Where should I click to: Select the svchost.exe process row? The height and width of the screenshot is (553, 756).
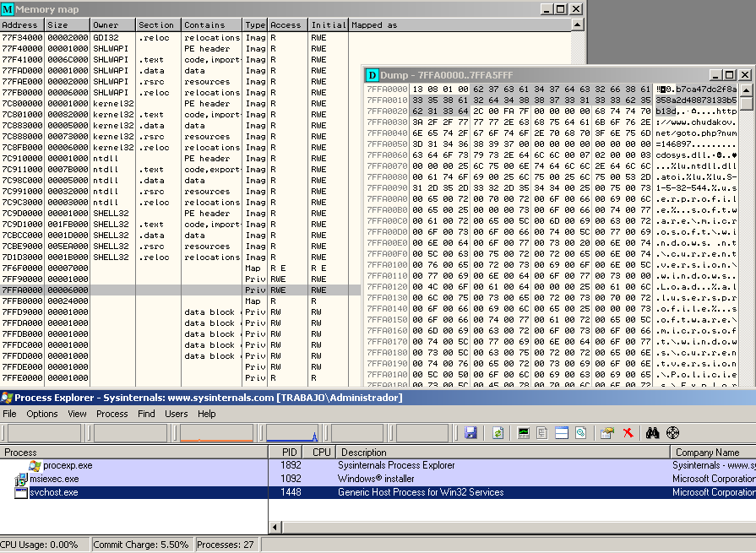click(x=53, y=492)
